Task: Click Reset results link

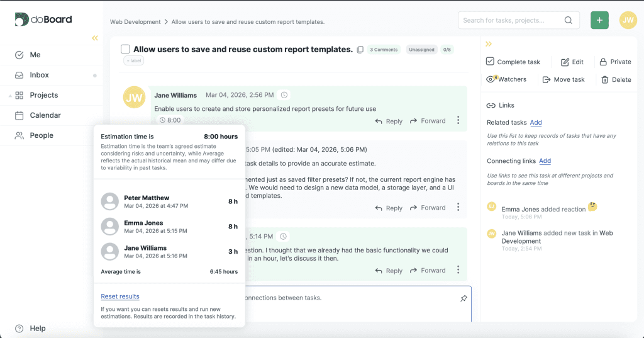Action: click(120, 296)
